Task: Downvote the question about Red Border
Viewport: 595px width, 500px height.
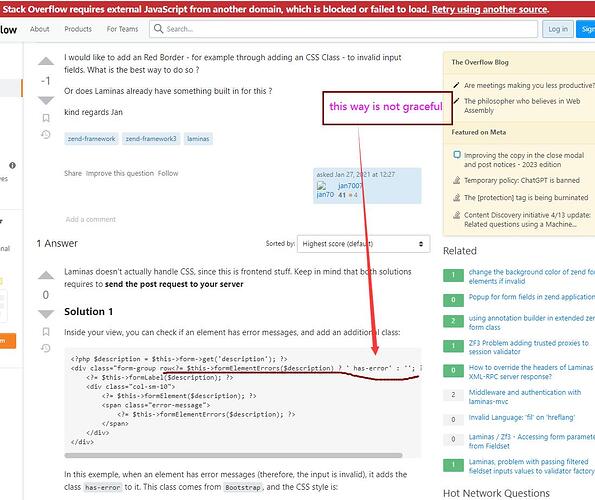Action: (46, 101)
